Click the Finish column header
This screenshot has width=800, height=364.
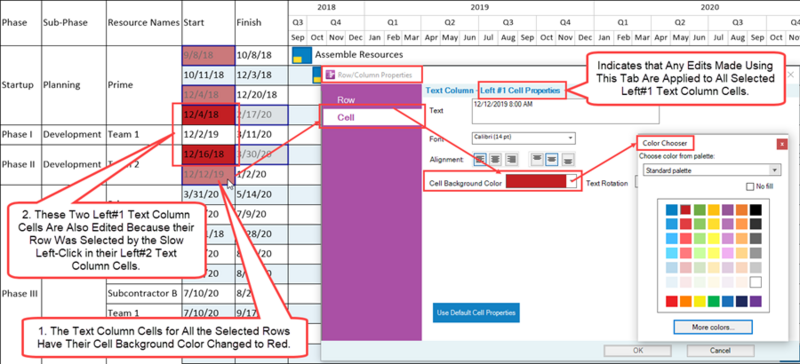[262, 22]
